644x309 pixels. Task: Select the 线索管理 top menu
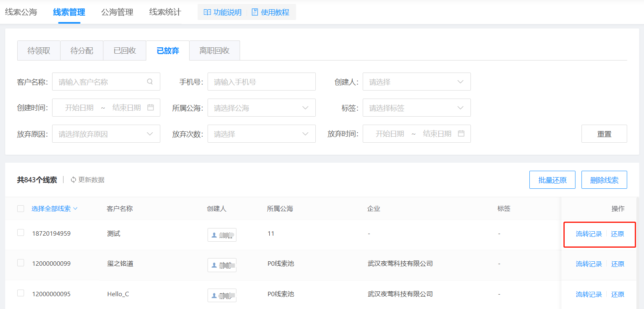[x=69, y=12]
